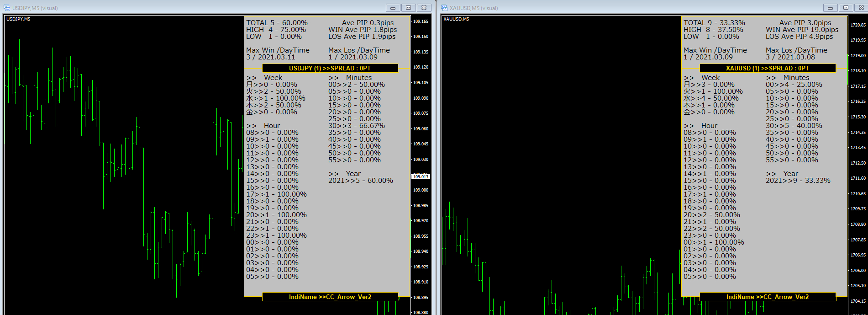868x315 pixels.
Task: Select the USDJPY (1) SPREAD label bar
Action: (330, 68)
